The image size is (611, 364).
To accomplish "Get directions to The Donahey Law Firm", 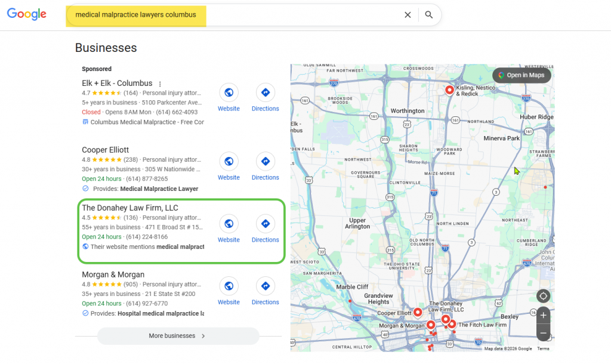I will pos(265,224).
